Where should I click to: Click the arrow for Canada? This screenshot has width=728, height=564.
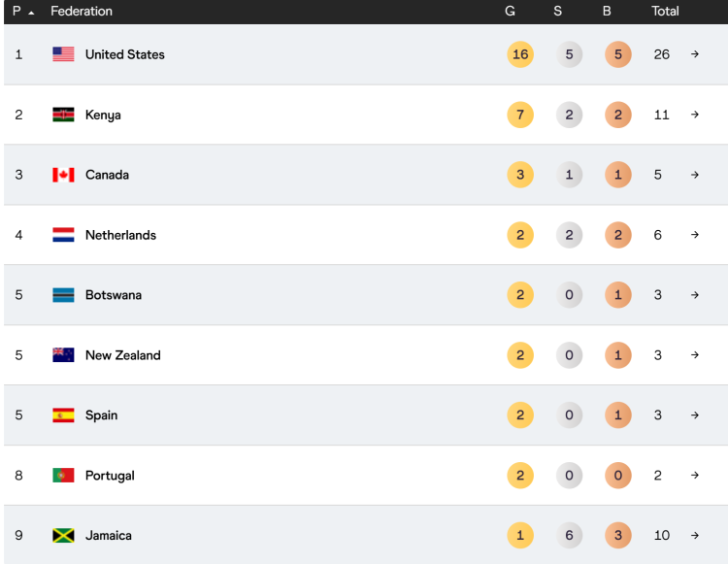coord(695,175)
